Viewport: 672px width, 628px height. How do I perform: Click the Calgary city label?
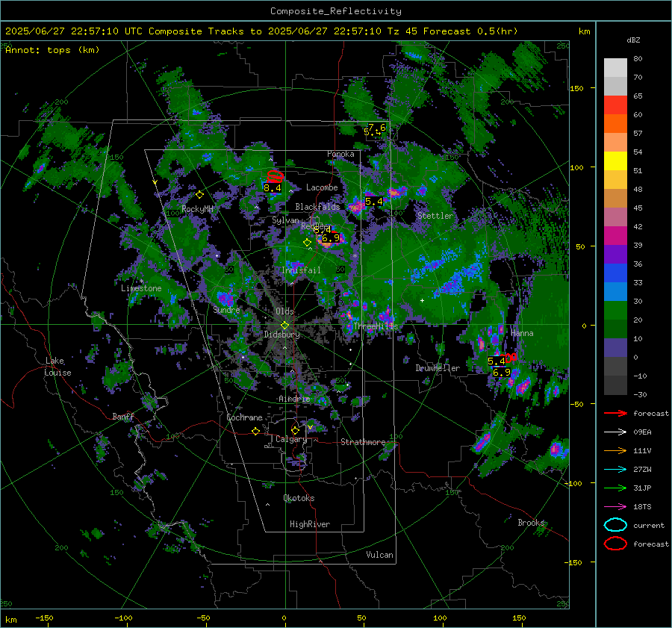(291, 439)
